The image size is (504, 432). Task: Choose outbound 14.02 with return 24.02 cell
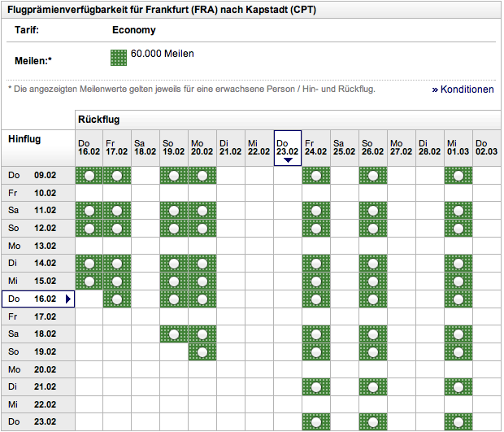pos(316,264)
